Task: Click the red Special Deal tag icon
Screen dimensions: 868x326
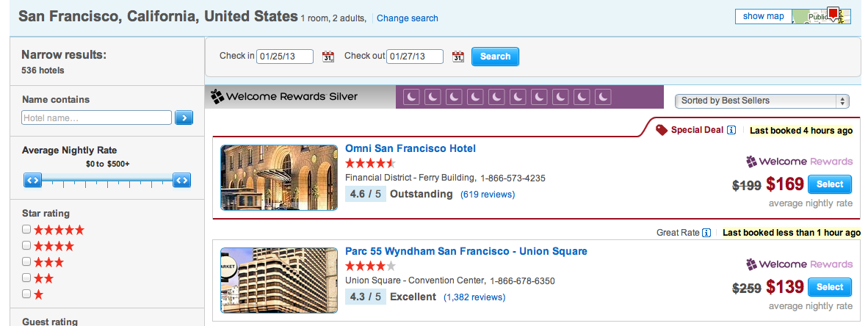Action: (661, 130)
